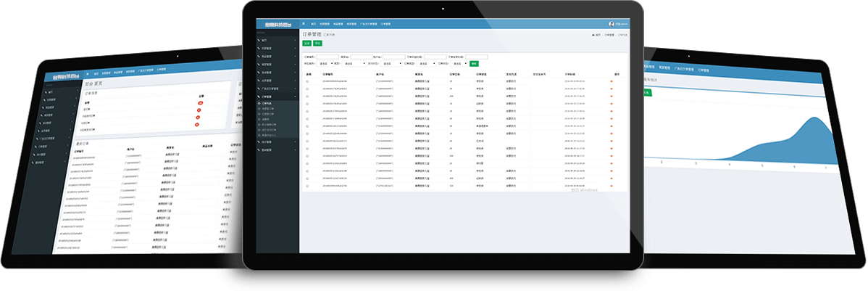Collapse the 订单管理 sidebar section arrow

coord(296,97)
